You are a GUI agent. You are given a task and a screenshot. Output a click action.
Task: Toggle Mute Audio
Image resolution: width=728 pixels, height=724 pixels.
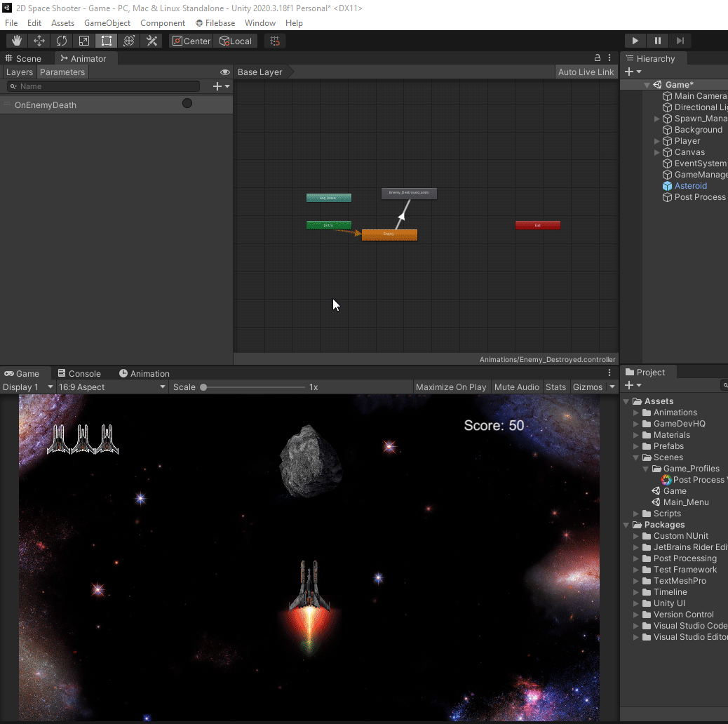click(517, 387)
